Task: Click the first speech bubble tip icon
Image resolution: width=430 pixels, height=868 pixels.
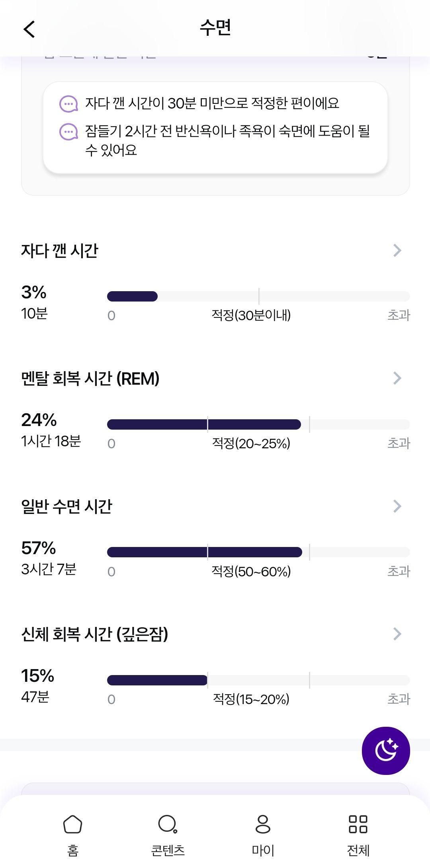Action: tap(68, 104)
